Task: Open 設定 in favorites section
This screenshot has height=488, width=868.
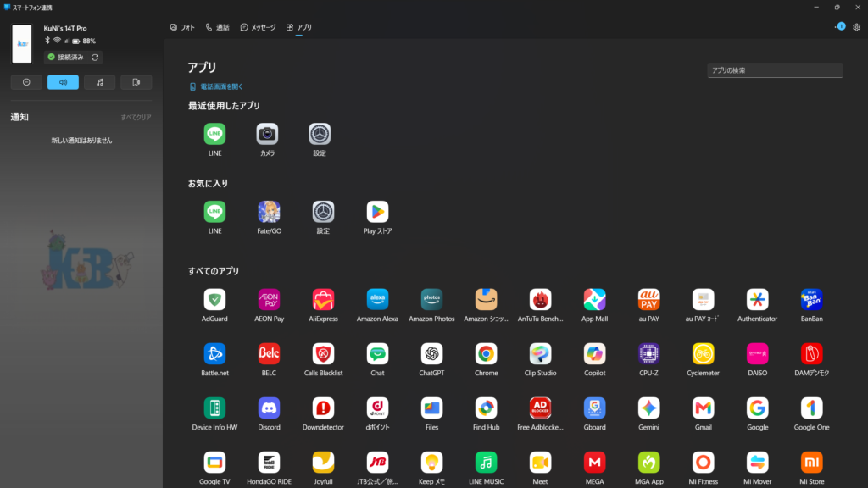Action: (323, 212)
